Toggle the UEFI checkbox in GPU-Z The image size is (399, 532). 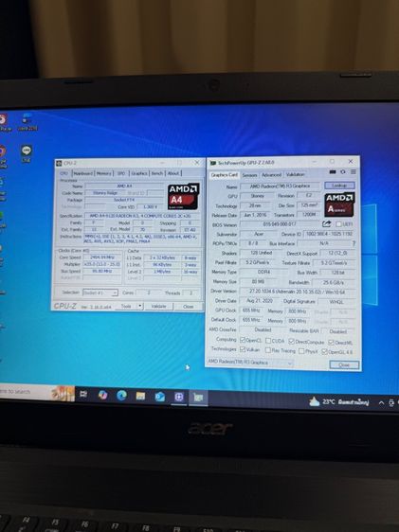pos(338,224)
